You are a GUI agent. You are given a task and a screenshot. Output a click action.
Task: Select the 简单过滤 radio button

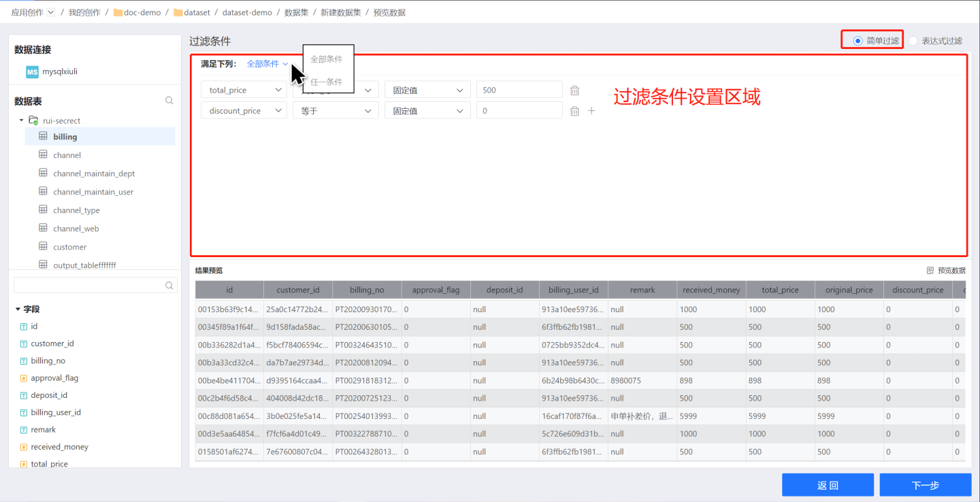857,41
